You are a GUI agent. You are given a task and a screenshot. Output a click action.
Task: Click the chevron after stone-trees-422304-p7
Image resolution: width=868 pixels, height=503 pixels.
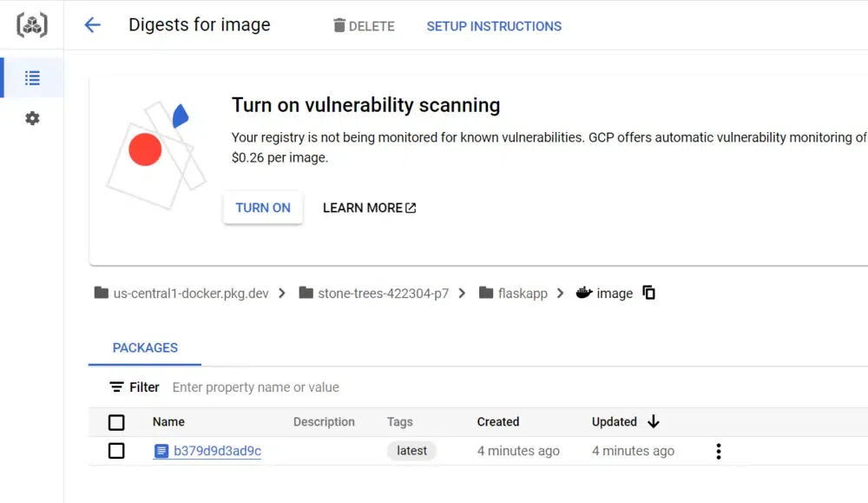click(x=462, y=294)
